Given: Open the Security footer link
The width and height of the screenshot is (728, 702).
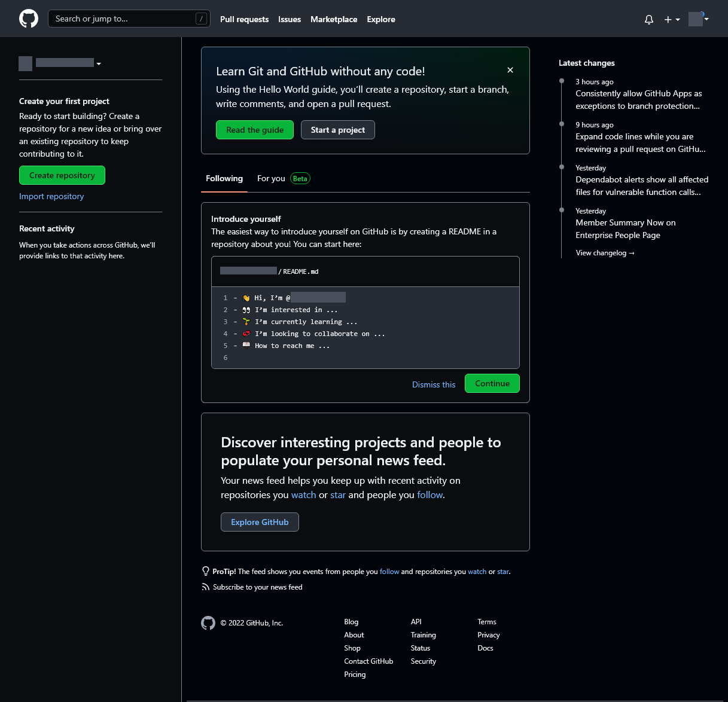Looking at the screenshot, I should 424,661.
